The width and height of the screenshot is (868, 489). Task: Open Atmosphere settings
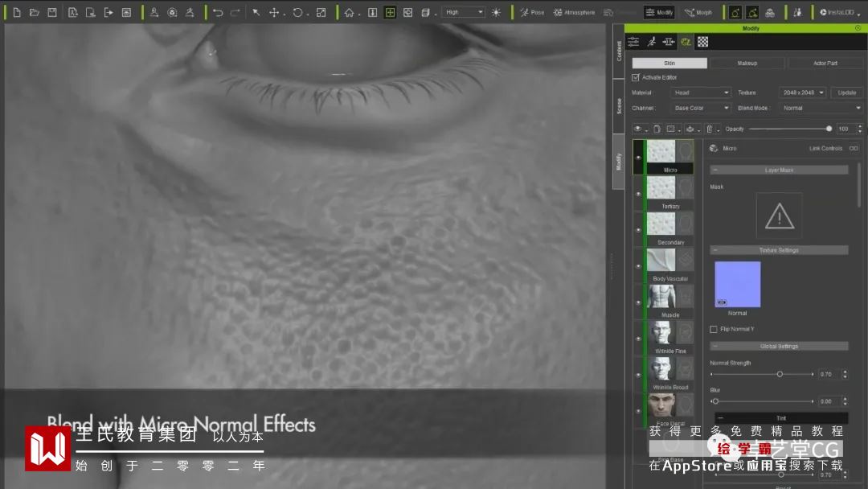574,12
